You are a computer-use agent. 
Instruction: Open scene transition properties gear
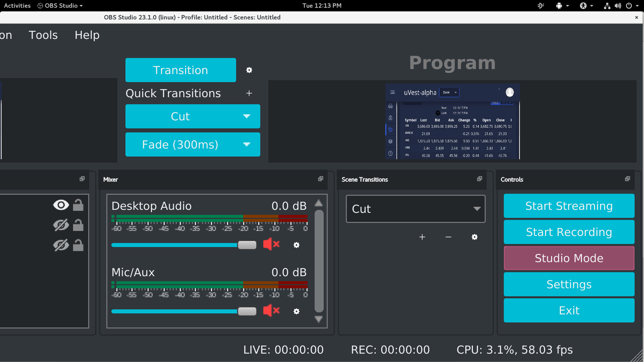click(x=475, y=237)
